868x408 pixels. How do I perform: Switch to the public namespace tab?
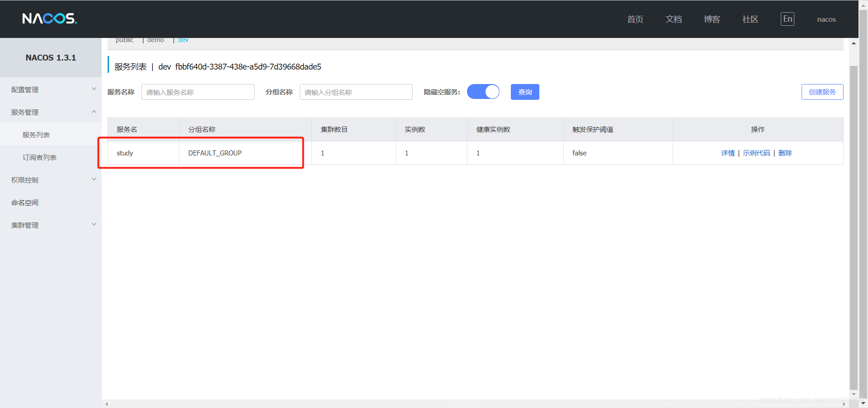(x=125, y=40)
